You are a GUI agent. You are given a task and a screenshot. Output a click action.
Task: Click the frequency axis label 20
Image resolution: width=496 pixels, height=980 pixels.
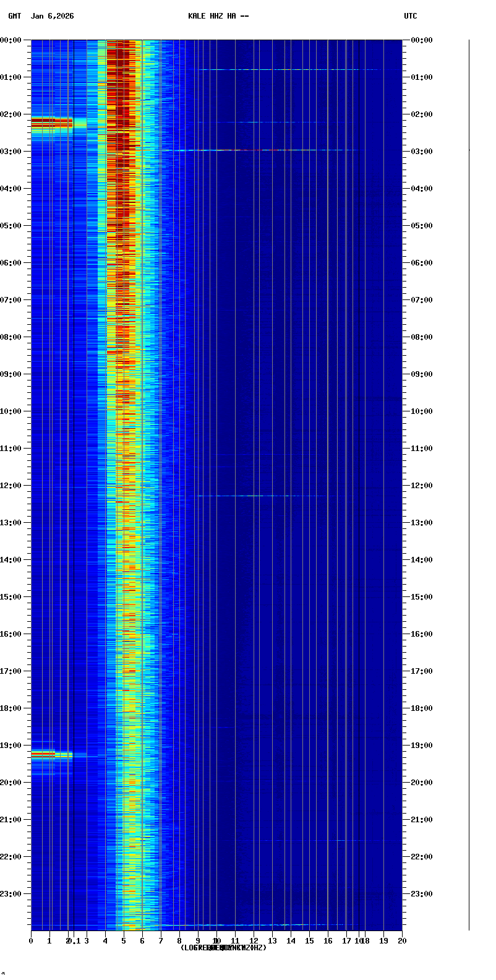(402, 941)
